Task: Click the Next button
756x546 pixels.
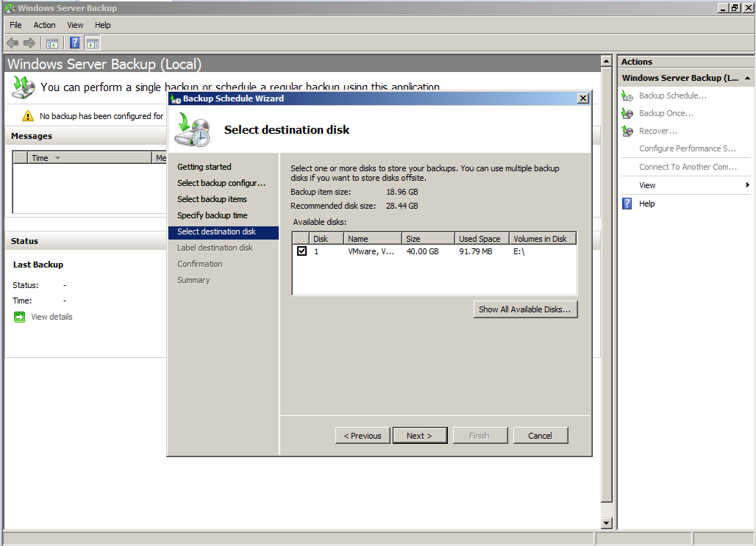Action: (420, 436)
